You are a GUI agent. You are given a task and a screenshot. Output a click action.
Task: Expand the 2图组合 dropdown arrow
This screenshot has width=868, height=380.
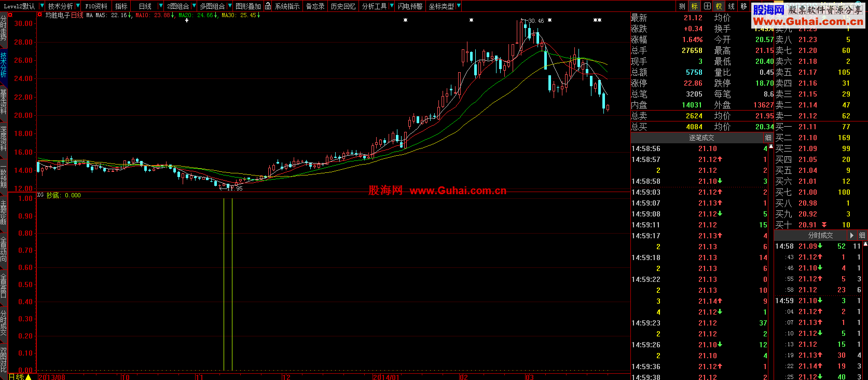click(x=194, y=6)
